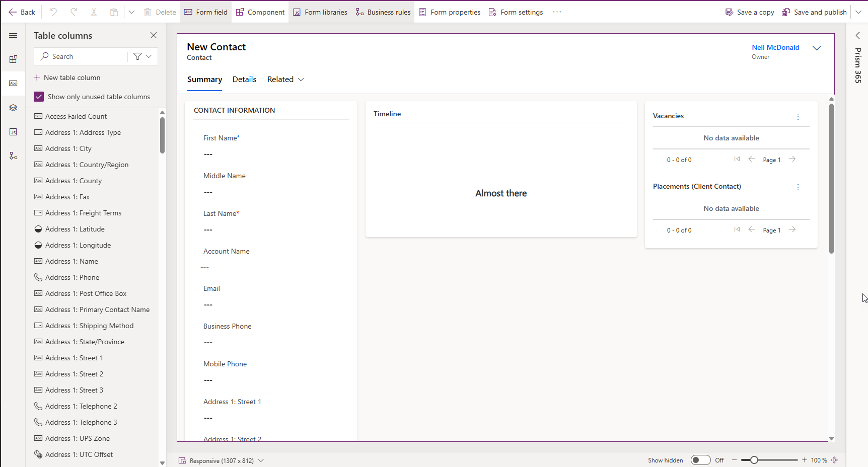Click the fit to width icon
The height and width of the screenshot is (467, 868).
[835, 460]
